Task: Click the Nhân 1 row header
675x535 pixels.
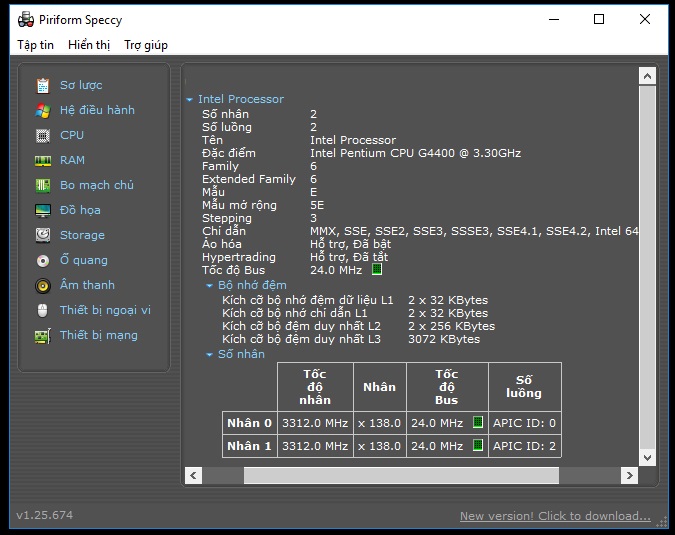Action: 250,445
